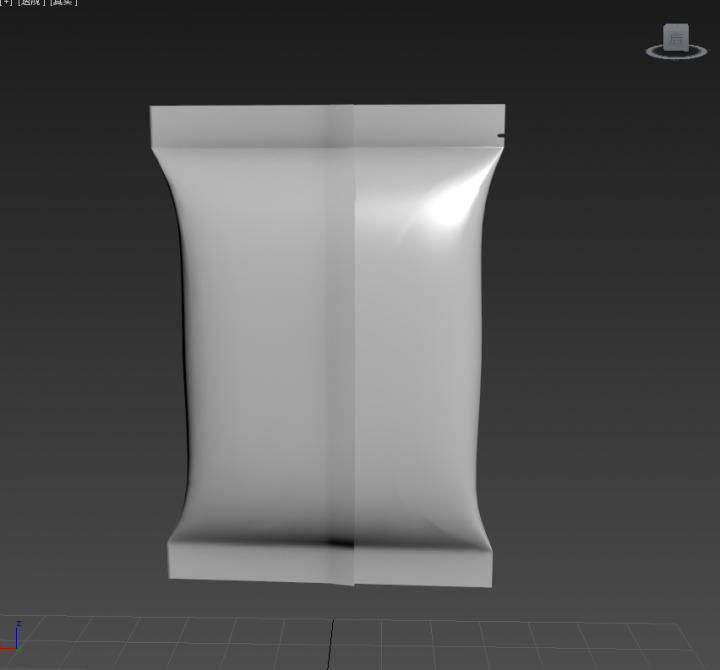This screenshot has height=670, width=720.
Task: Open the [+] viewport general menu
Action: 6,3
